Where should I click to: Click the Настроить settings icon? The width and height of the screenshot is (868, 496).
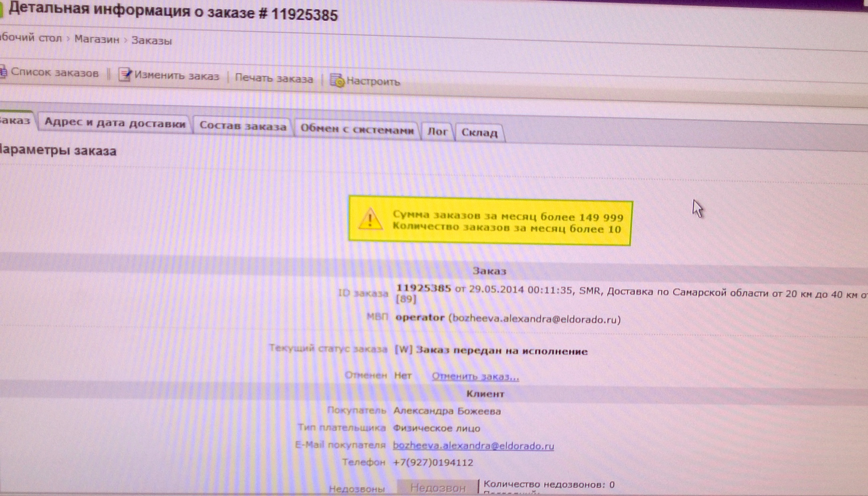point(337,80)
